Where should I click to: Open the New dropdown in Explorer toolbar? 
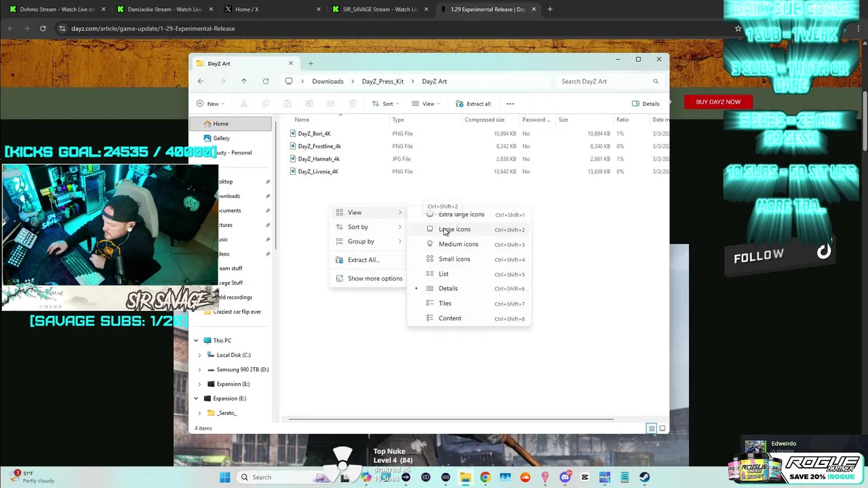coord(210,104)
